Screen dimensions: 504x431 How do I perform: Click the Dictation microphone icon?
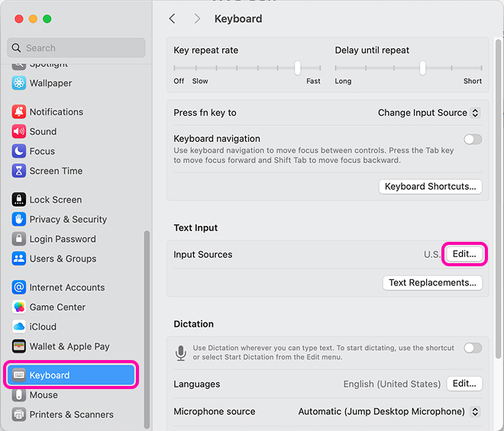click(181, 353)
